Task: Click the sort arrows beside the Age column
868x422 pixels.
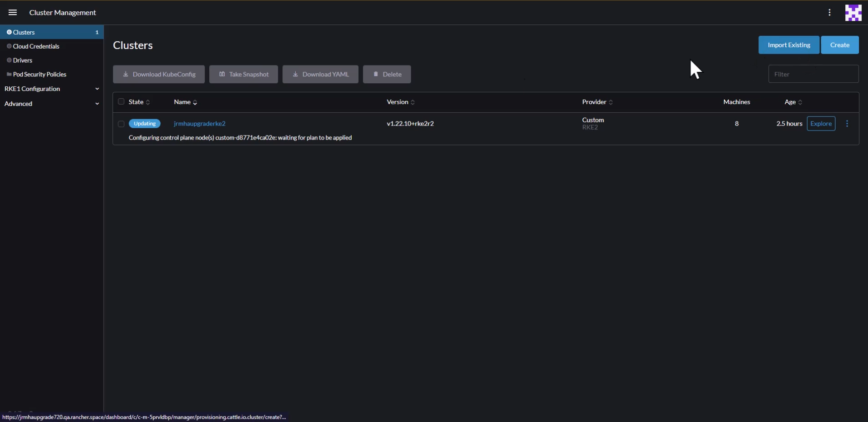Action: tap(801, 102)
